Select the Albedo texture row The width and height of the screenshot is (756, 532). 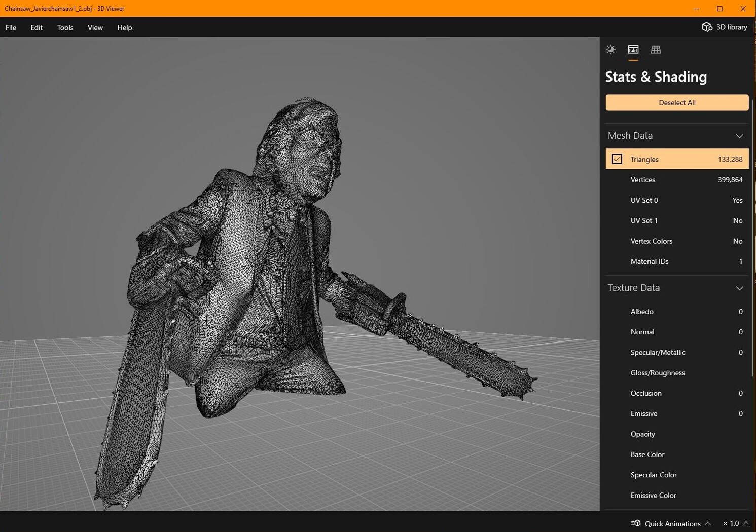(x=677, y=312)
